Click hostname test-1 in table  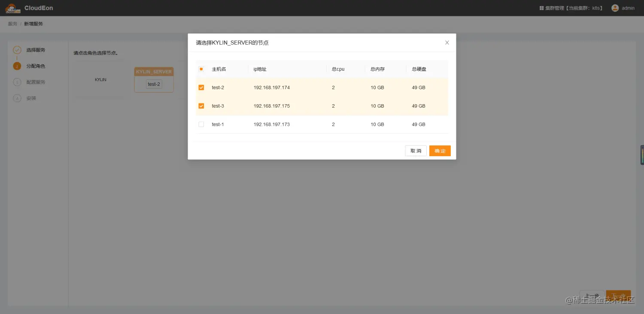coord(218,124)
